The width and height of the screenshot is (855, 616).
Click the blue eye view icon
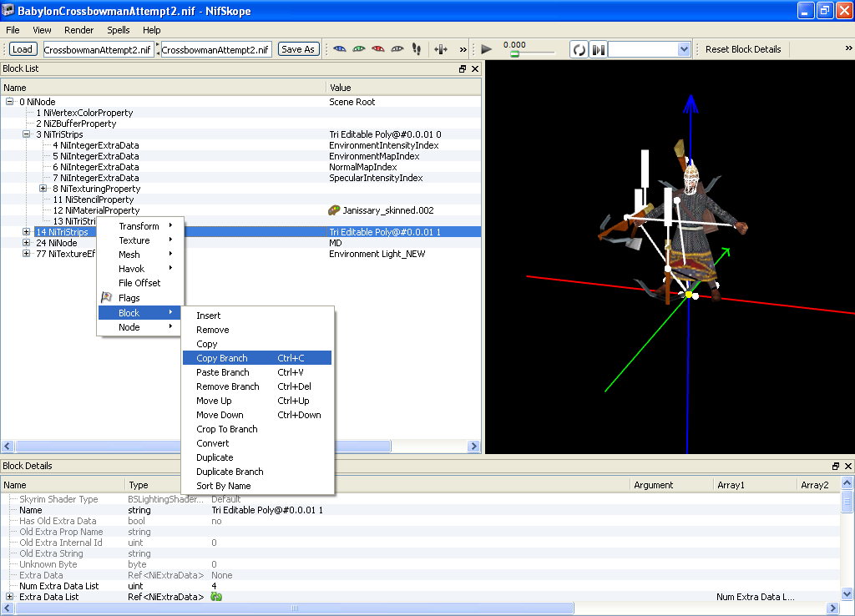tap(339, 49)
